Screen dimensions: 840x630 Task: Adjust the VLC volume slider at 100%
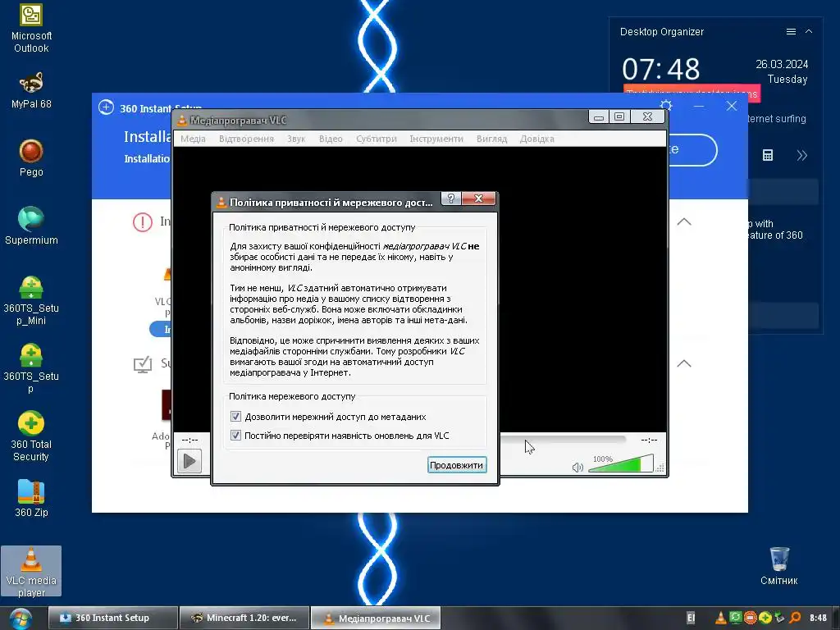[x=621, y=463]
